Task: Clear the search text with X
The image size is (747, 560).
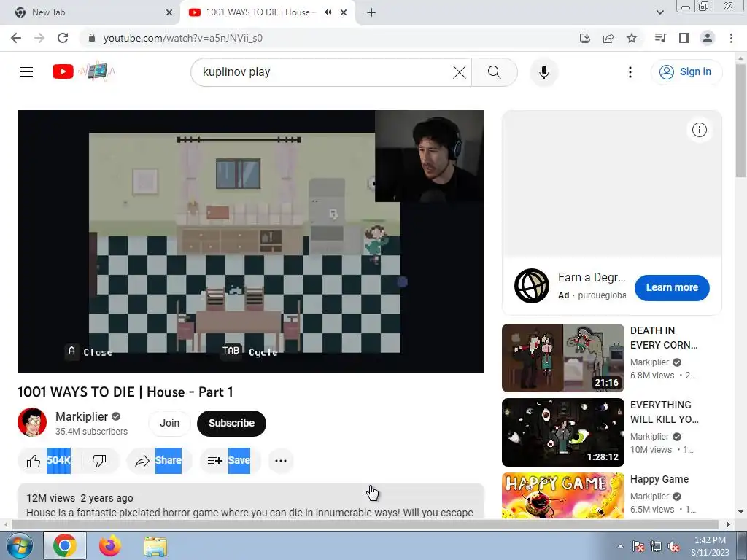Action: coord(460,72)
